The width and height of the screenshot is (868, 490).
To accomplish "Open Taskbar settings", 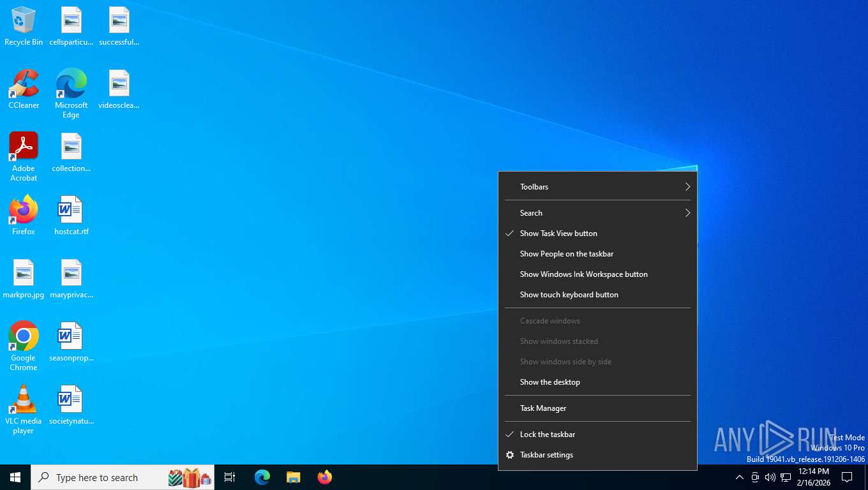I will (597, 455).
